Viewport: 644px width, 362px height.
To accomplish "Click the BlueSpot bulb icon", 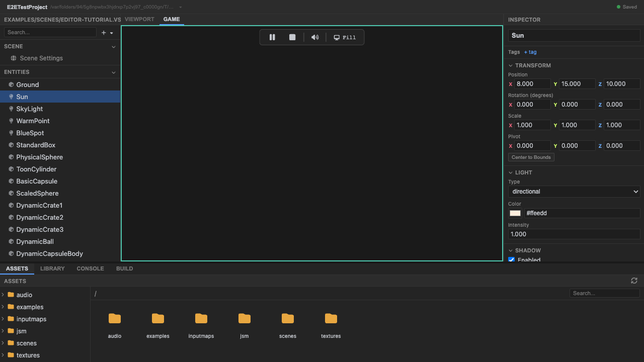I will pyautogui.click(x=12, y=133).
